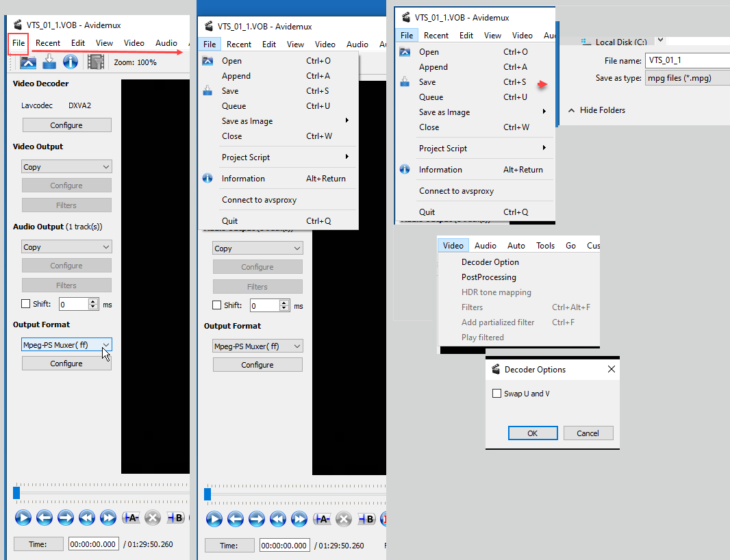This screenshot has height=560, width=730.
Task: Click the timeline slider handle in the left window
Action: (x=16, y=492)
